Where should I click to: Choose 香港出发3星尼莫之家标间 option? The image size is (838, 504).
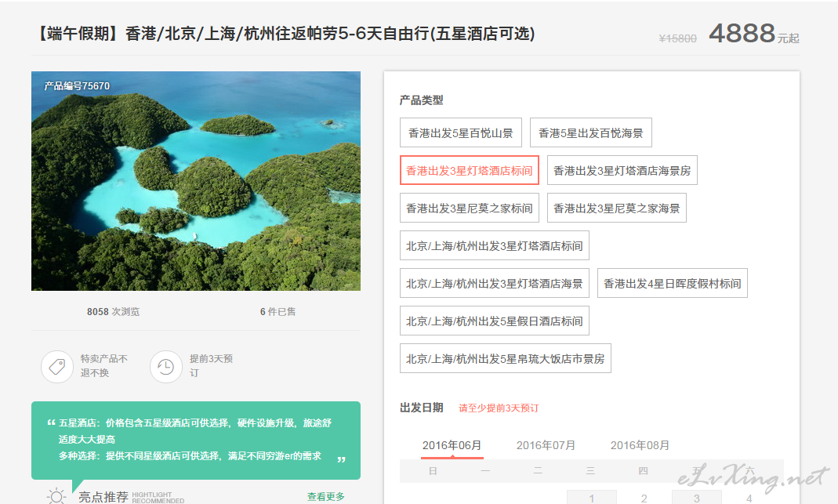pyautogui.click(x=470, y=208)
